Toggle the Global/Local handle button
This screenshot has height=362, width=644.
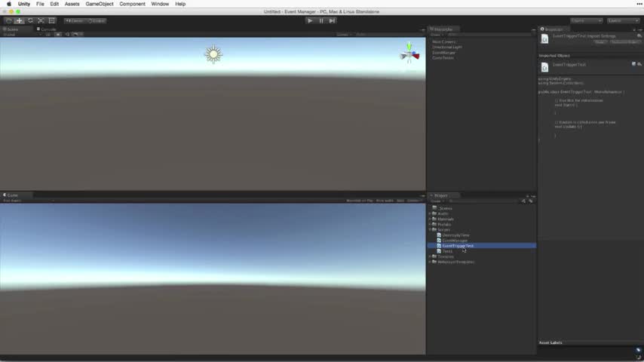96,20
